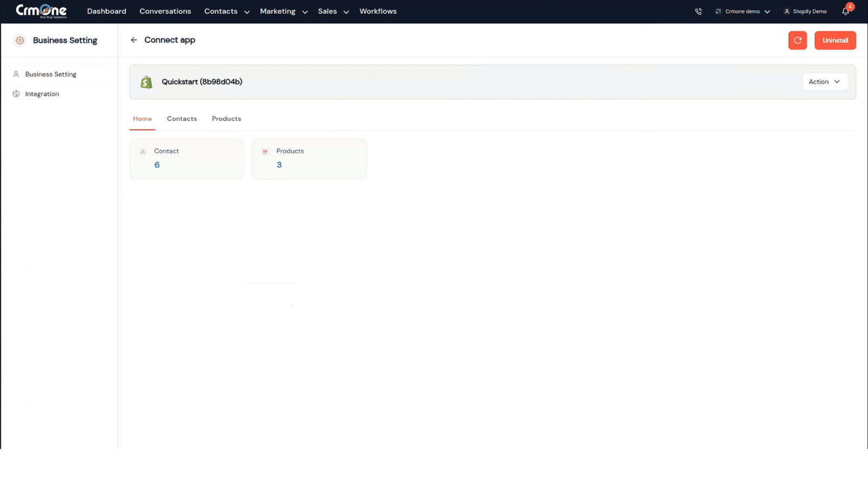Image resolution: width=868 pixels, height=488 pixels.
Task: Click the Products card icon
Action: (265, 152)
